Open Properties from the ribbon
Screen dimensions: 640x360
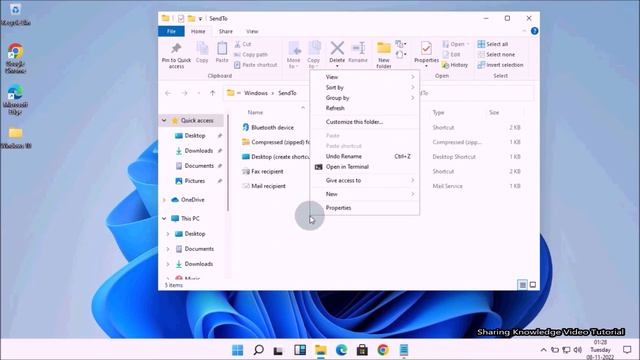click(x=427, y=54)
